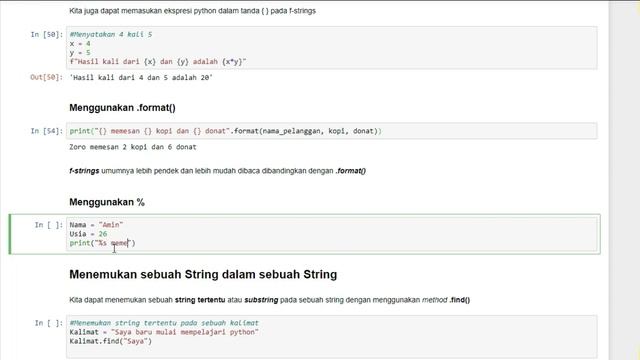Click the 'Menemukan sebuah String dalam sebuah String' heading
Viewport: 640px width, 360px height.
pyautogui.click(x=203, y=274)
